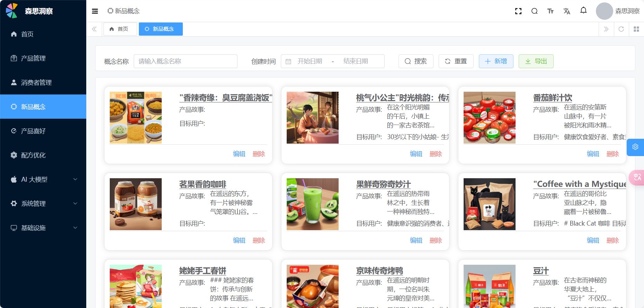Delete the Coffee with a Mystique card
The image size is (644, 308).
pos(613,241)
